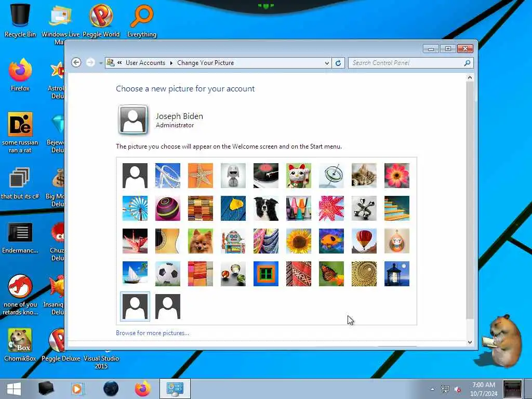Refresh the Control Panel page
Screen dimensions: 532x399
pyautogui.click(x=338, y=63)
